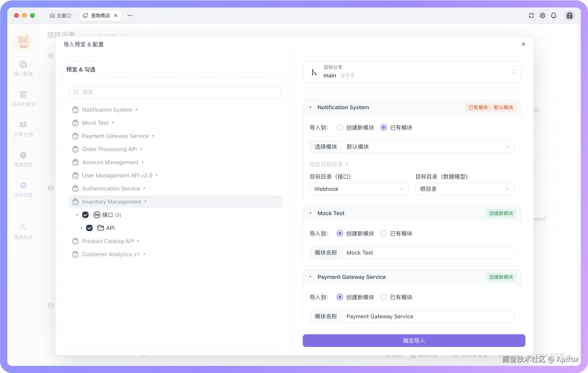Open the 目标分支 main branch selector
The height and width of the screenshot is (373, 588).
tap(412, 72)
